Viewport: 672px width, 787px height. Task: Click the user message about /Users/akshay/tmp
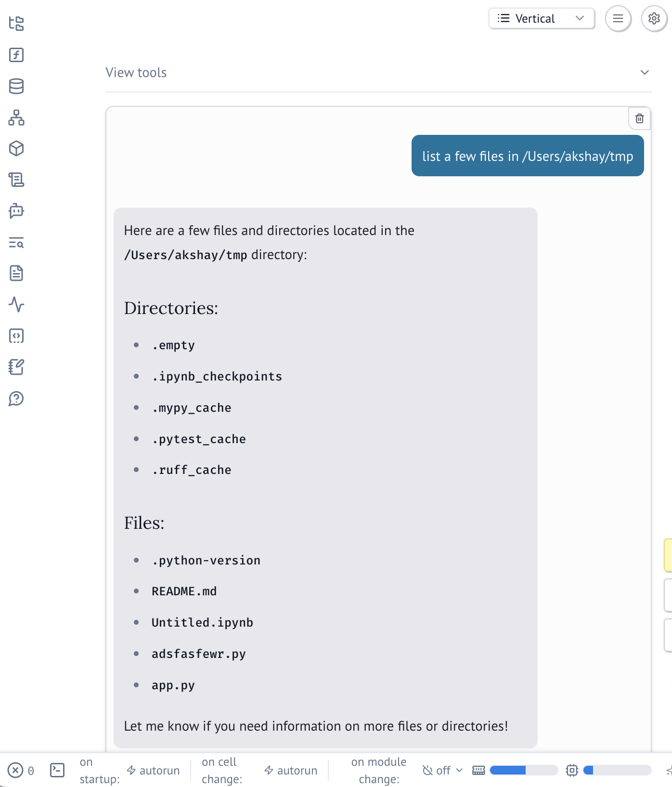pos(528,156)
